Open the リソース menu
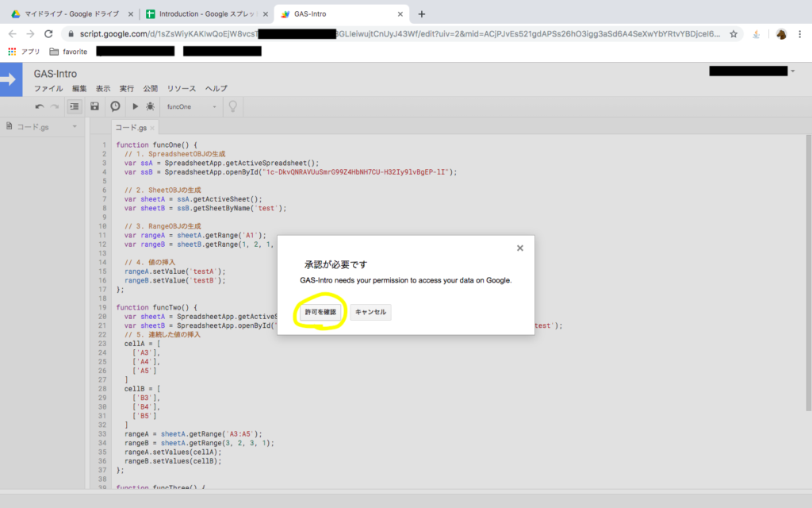The width and height of the screenshot is (812, 508). (x=182, y=89)
